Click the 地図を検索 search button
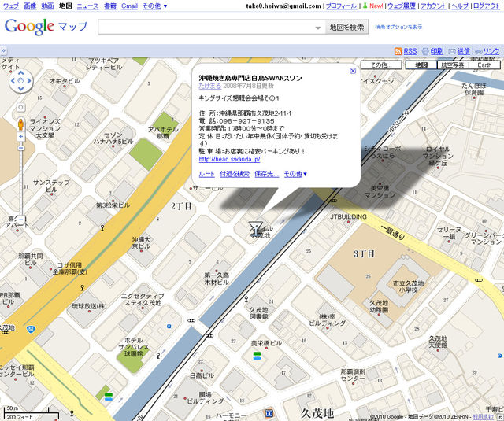Viewport: 504px width, 421px height. click(x=346, y=28)
